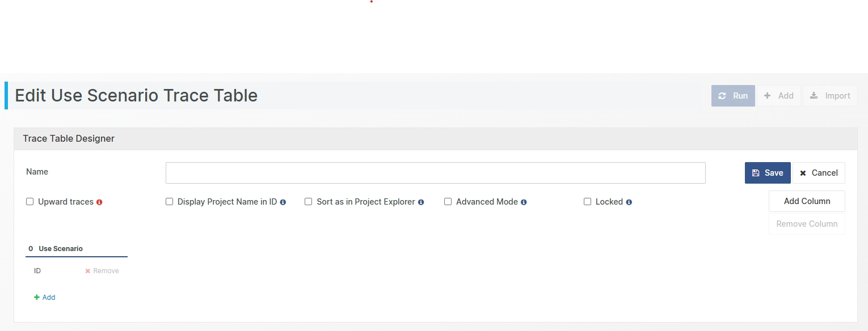Select the Use Scenario column header
Viewport: 868px width, 331px height.
click(61, 249)
